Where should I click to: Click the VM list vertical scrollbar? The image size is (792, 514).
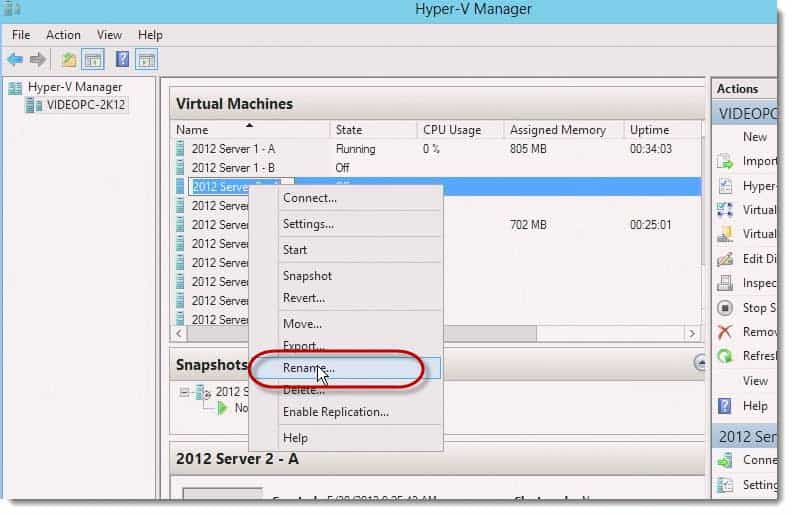click(703, 222)
